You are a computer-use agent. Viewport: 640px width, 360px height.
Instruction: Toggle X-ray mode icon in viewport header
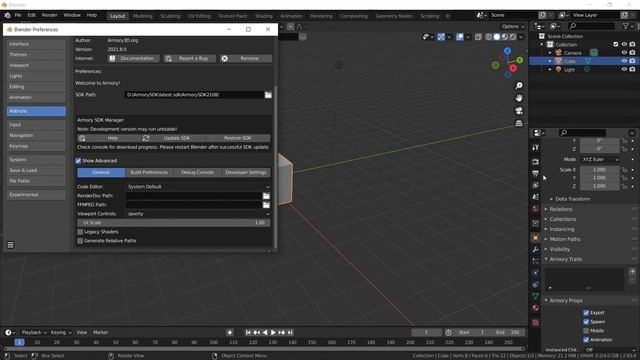pos(478,37)
